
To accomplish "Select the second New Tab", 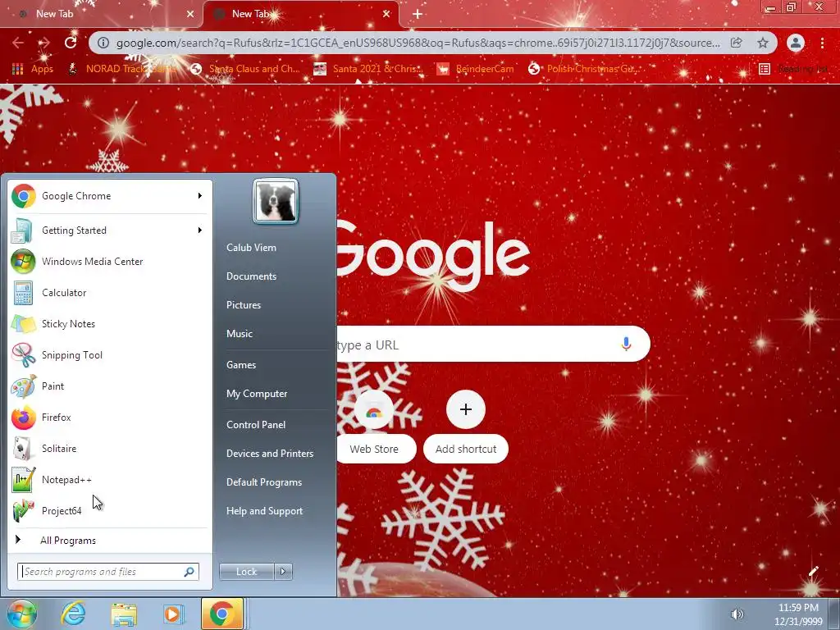I will 300,14.
